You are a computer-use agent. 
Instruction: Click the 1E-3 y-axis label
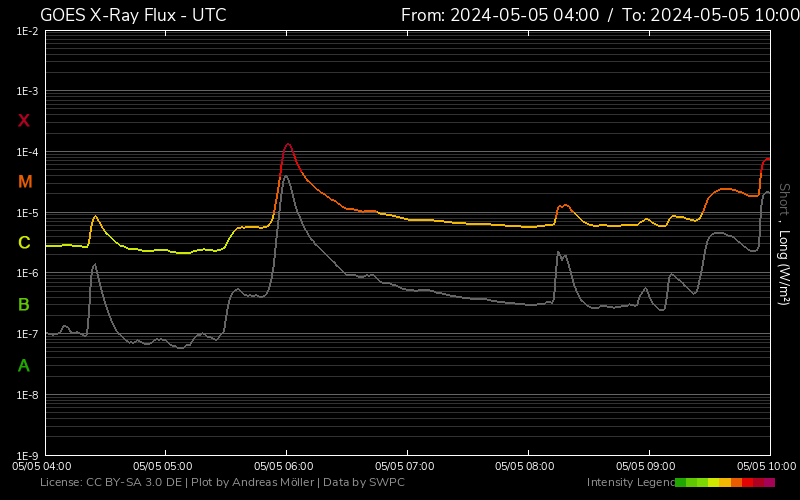point(28,91)
